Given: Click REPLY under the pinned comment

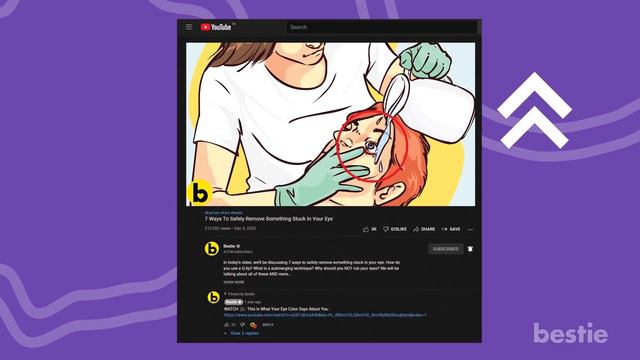Looking at the screenshot, I should click(268, 325).
